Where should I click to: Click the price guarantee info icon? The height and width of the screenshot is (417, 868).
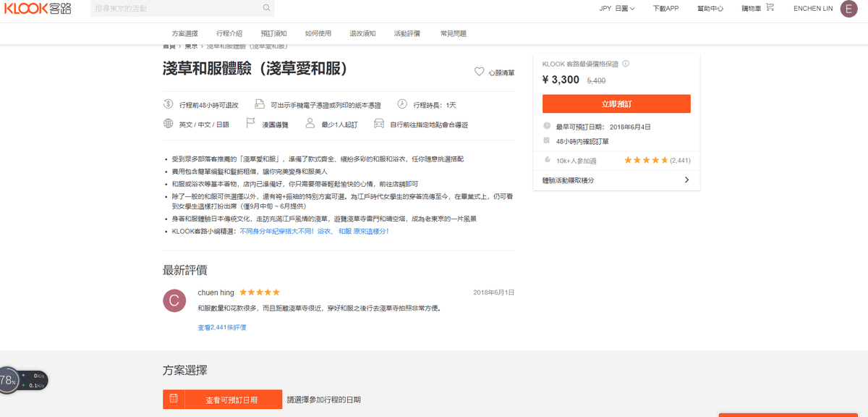pos(626,64)
